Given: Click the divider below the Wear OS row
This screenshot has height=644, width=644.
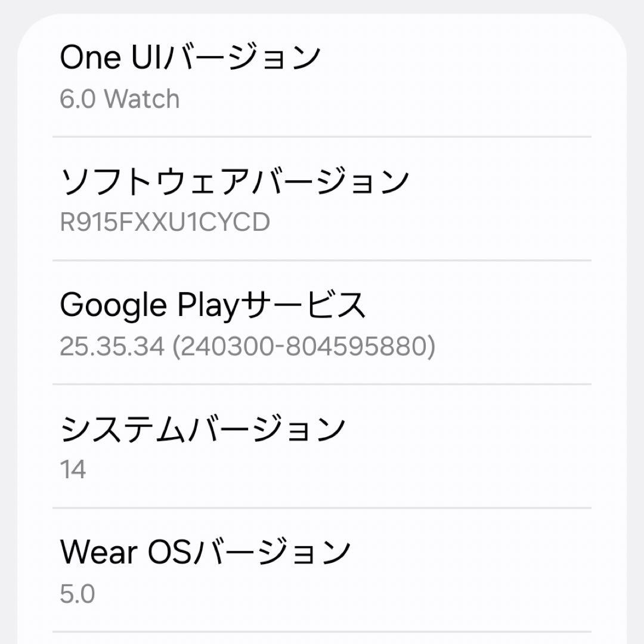Looking at the screenshot, I should (x=322, y=631).
